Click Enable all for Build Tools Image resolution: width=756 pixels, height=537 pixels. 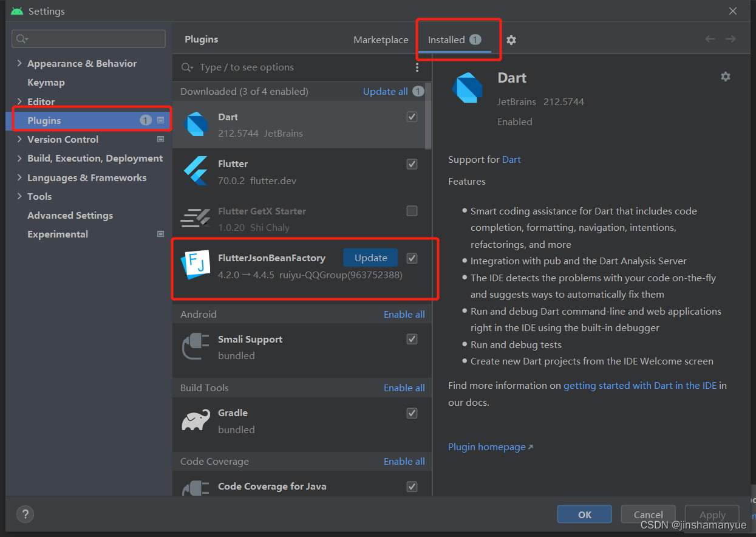[404, 388]
